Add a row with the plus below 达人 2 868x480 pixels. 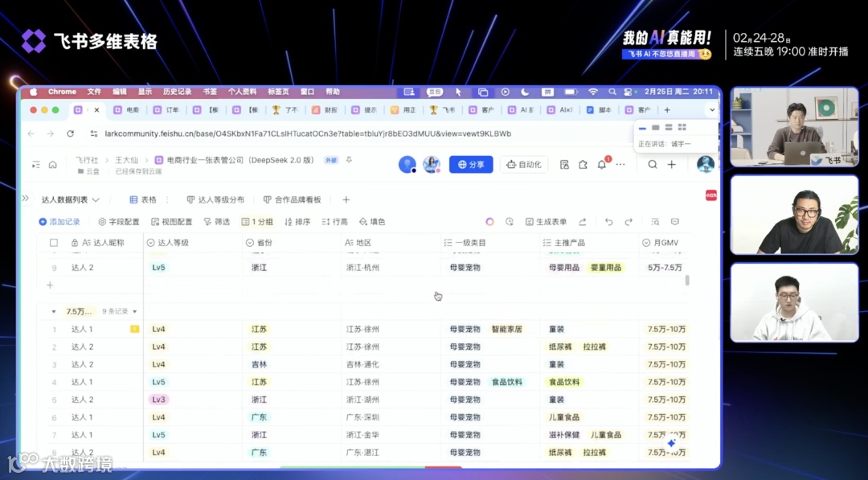50,285
